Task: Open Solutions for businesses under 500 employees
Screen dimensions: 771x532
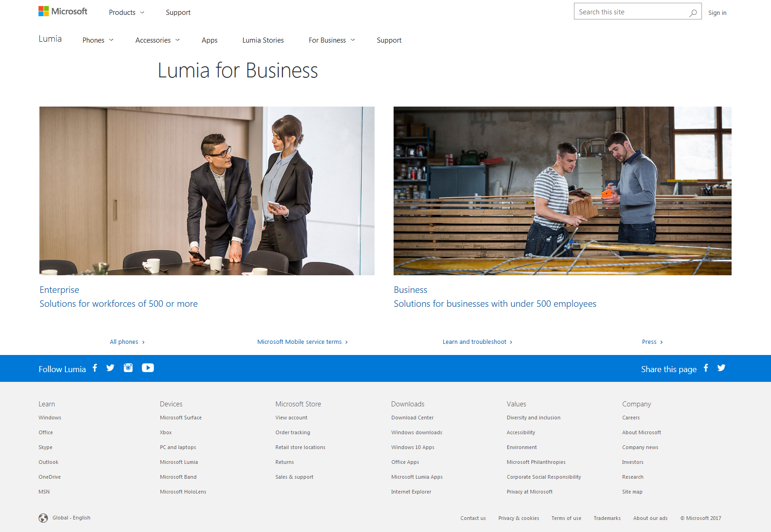Action: (495, 304)
